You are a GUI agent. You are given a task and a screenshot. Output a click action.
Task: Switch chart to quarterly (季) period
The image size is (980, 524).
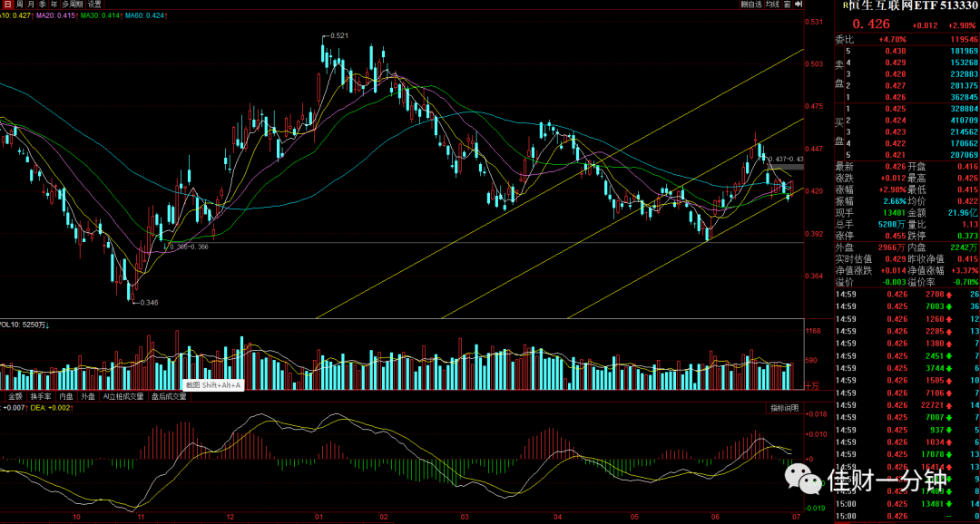(x=43, y=4)
